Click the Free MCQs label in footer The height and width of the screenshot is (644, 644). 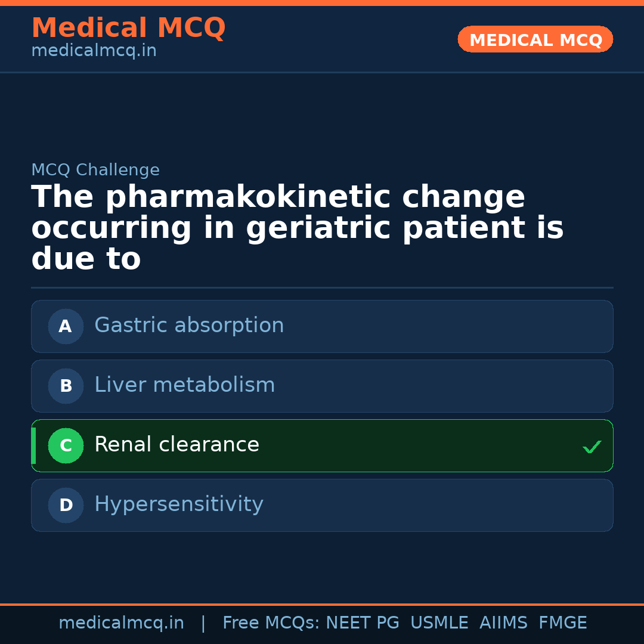pyautogui.click(x=271, y=623)
